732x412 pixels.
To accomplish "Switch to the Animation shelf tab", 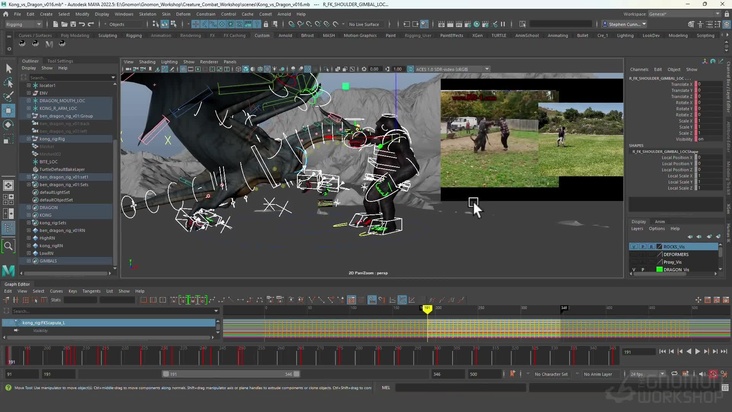I will tap(162, 35).
